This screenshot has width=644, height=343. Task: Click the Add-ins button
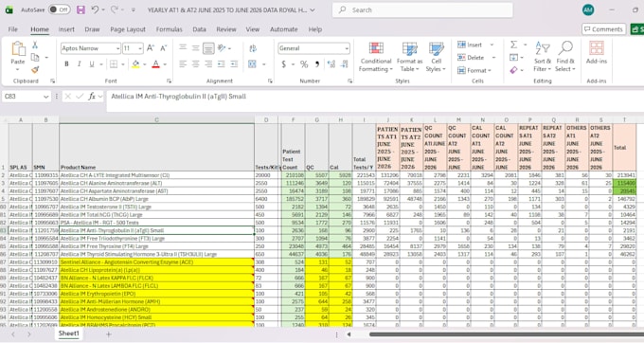(597, 52)
